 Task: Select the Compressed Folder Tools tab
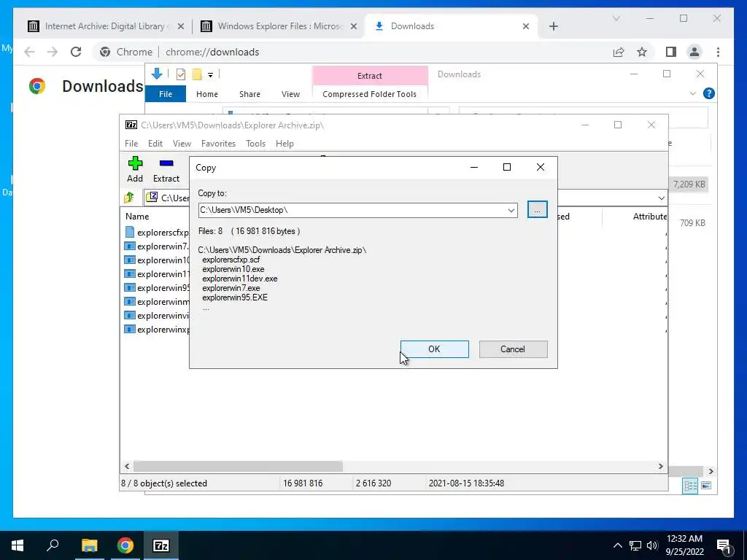(369, 94)
